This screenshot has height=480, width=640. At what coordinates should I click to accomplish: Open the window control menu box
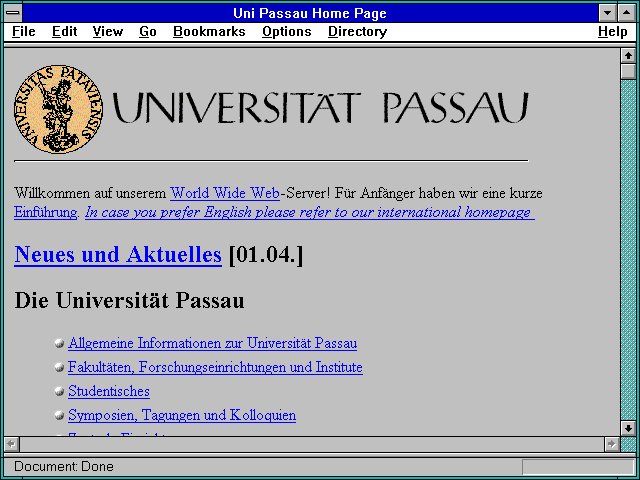(x=13, y=13)
